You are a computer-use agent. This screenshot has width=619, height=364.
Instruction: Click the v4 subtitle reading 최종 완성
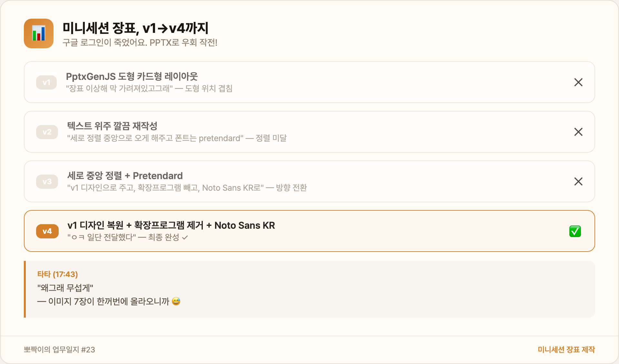click(128, 237)
